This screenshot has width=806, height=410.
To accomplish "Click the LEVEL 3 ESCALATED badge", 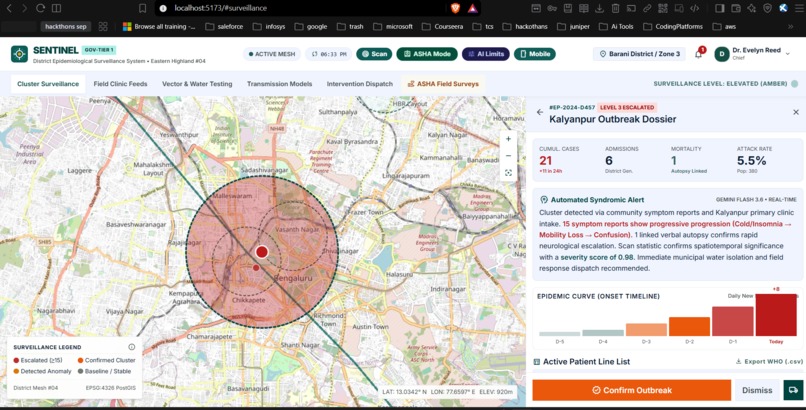I will 627,107.
